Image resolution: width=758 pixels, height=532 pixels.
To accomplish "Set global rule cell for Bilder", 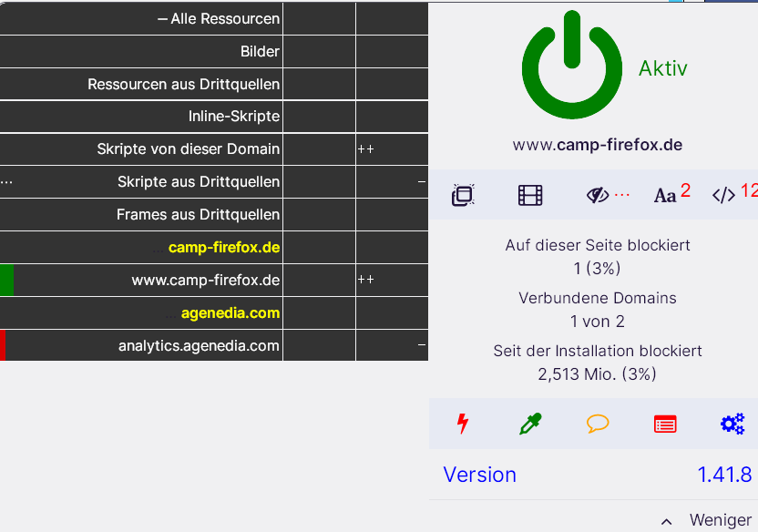I will 320,51.
